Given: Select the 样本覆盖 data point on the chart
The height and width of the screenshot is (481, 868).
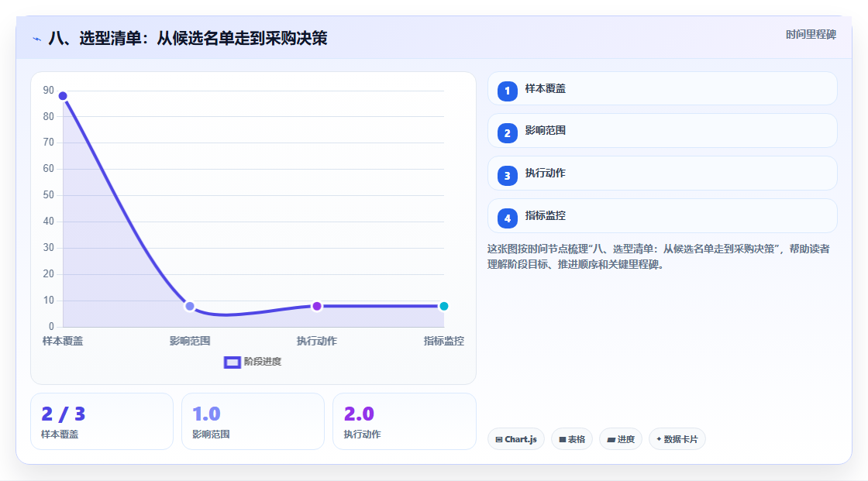Looking at the screenshot, I should coord(63,96).
